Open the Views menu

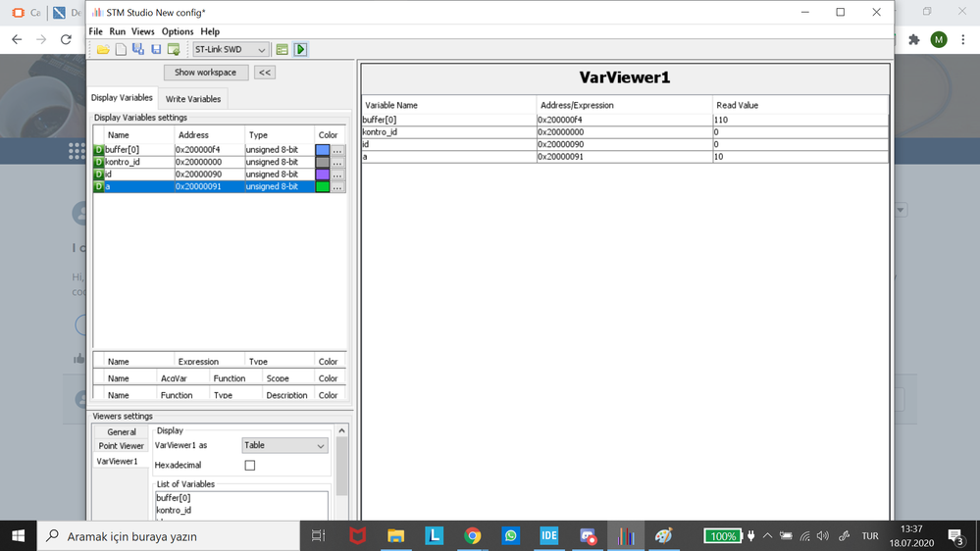[x=142, y=31]
